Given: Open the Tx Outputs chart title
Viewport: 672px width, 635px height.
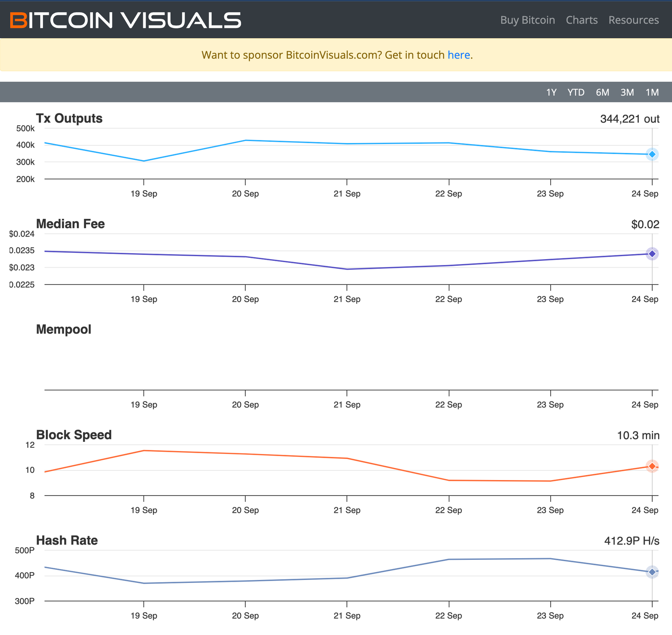Looking at the screenshot, I should [x=69, y=118].
